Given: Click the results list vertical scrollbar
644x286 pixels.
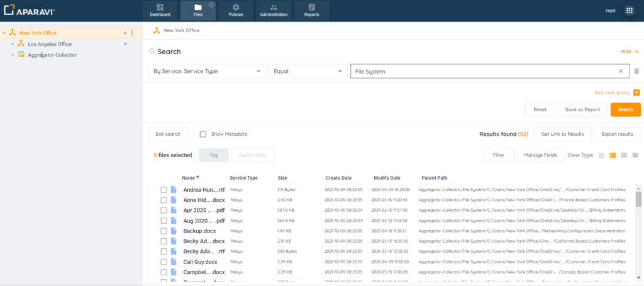Looking at the screenshot, I should coord(638,199).
